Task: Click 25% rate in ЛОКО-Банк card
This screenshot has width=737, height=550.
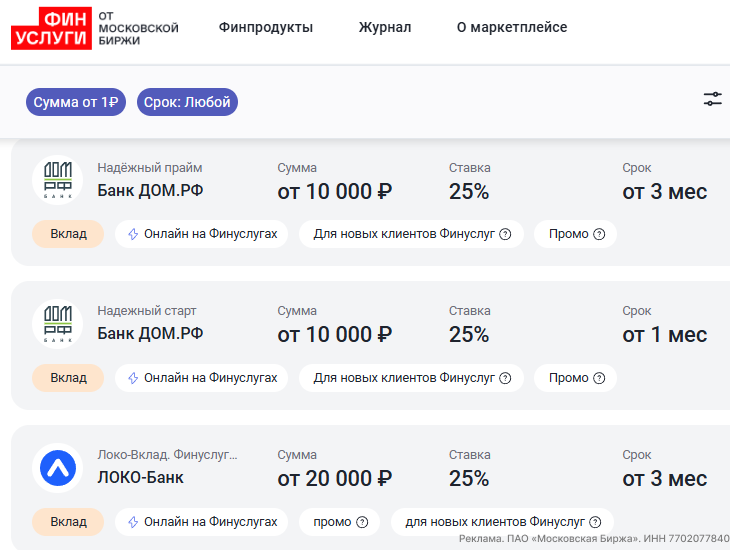Action: (x=469, y=479)
